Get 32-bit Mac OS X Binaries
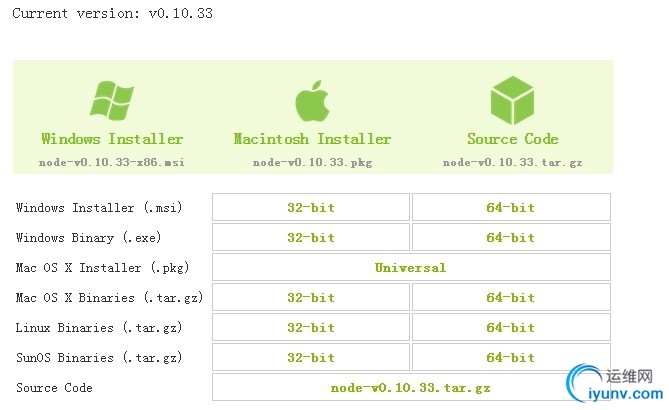 click(311, 297)
